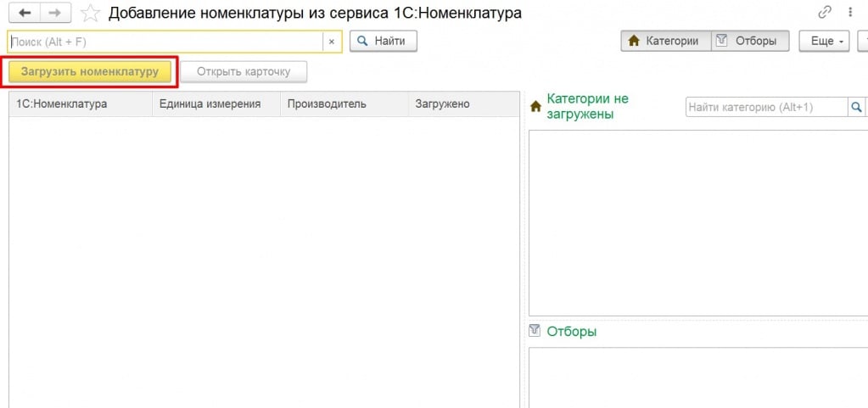Click into the Найти категорию search box

click(765, 107)
